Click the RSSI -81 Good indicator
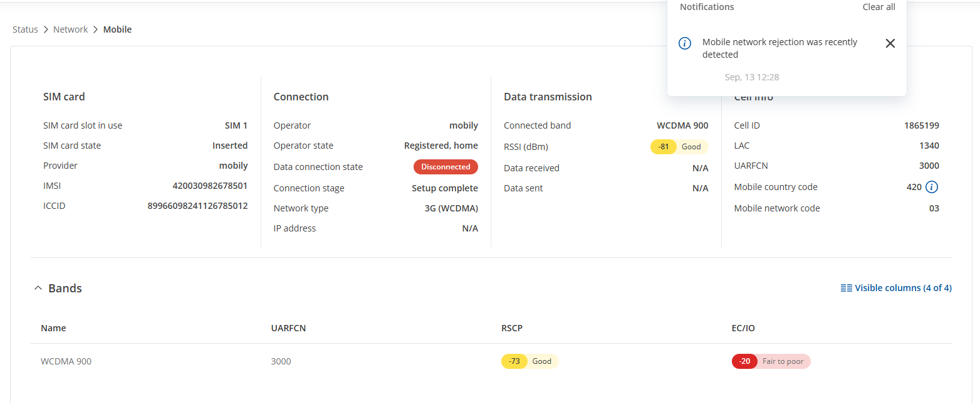The width and height of the screenshot is (980, 404). point(679,147)
